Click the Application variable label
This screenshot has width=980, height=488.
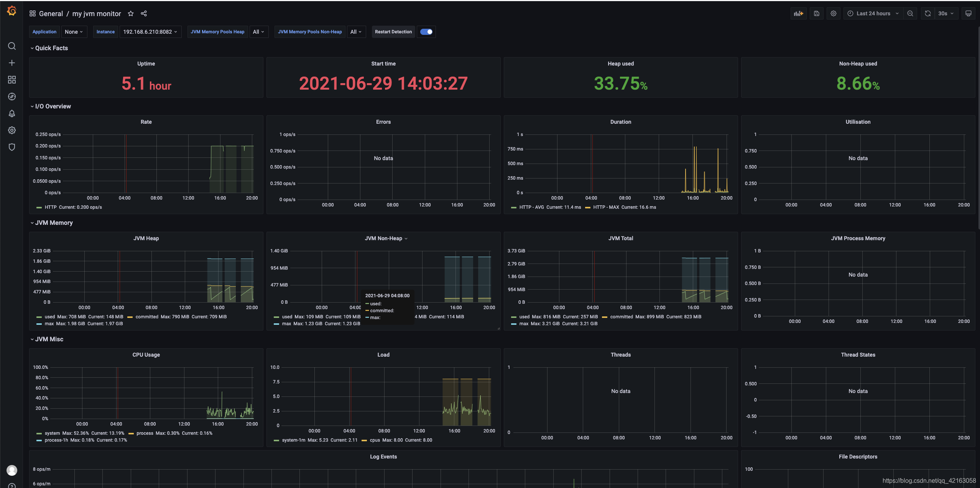coord(44,32)
